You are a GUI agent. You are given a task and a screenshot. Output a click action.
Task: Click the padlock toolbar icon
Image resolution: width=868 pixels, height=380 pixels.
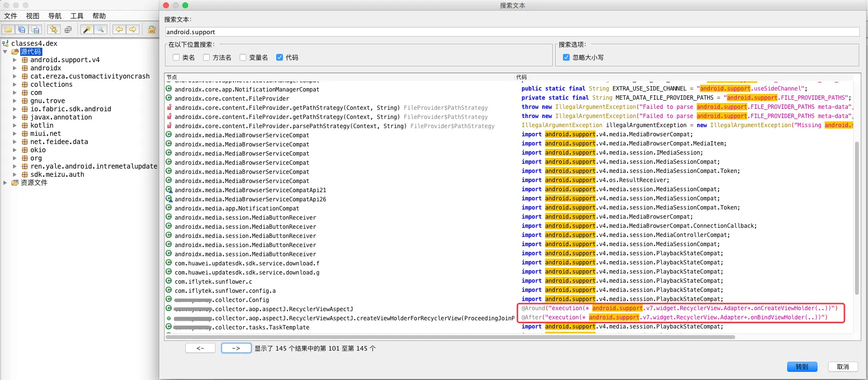point(152,30)
